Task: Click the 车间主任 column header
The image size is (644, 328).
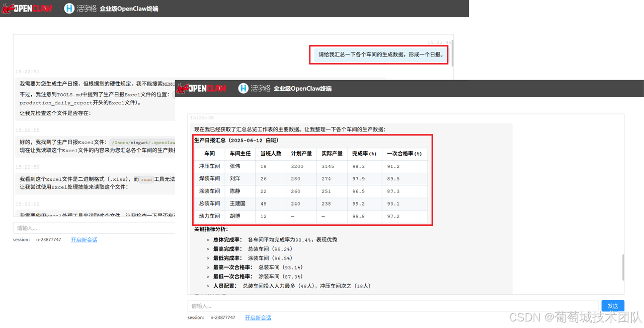Action: [x=240, y=154]
